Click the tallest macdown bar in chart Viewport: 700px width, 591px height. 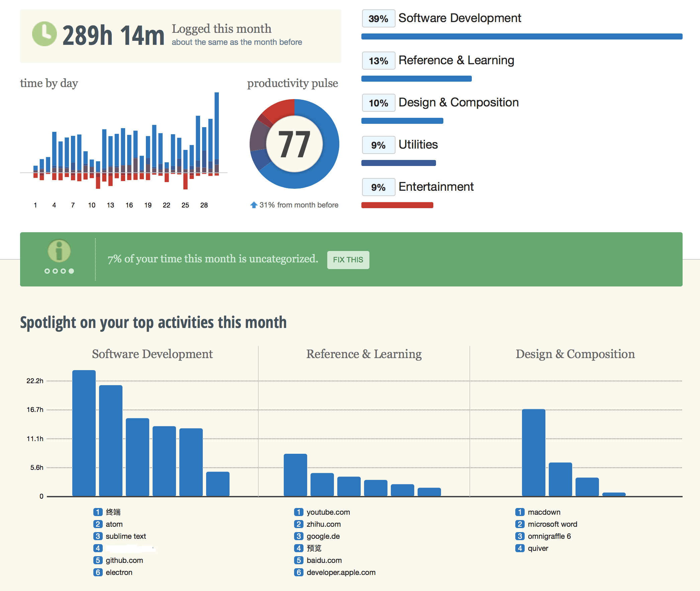point(533,452)
